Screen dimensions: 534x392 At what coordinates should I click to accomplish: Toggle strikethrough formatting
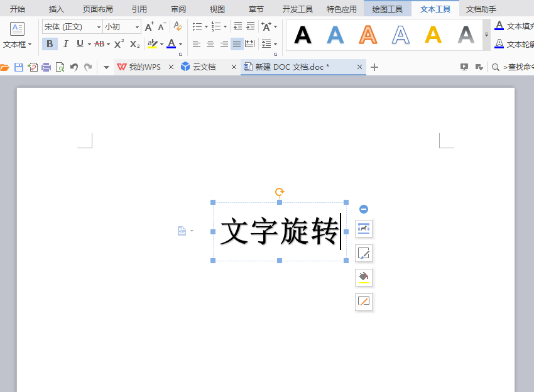[99, 44]
